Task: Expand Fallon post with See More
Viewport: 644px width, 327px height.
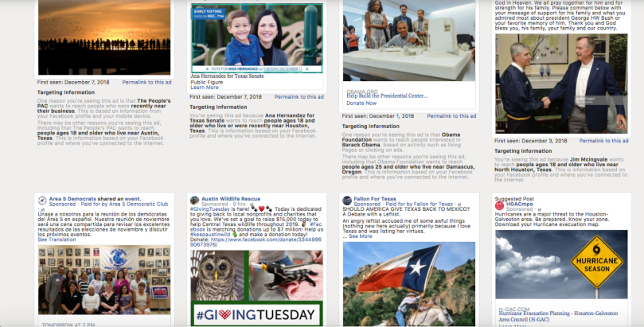Action: coord(360,236)
